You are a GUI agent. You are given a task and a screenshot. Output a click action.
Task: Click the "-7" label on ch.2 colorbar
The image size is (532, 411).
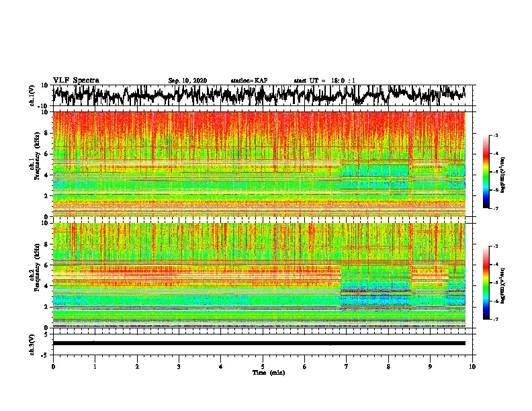[x=495, y=319]
